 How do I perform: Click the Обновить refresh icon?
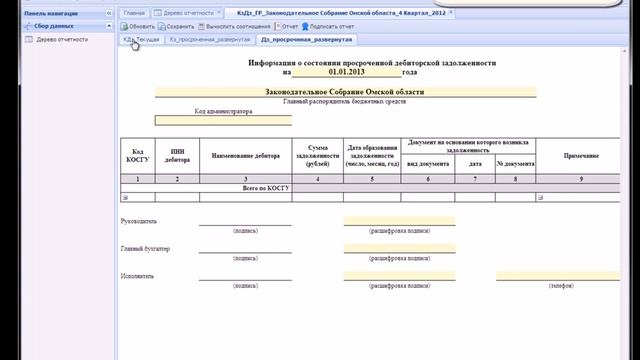pyautogui.click(x=124, y=27)
